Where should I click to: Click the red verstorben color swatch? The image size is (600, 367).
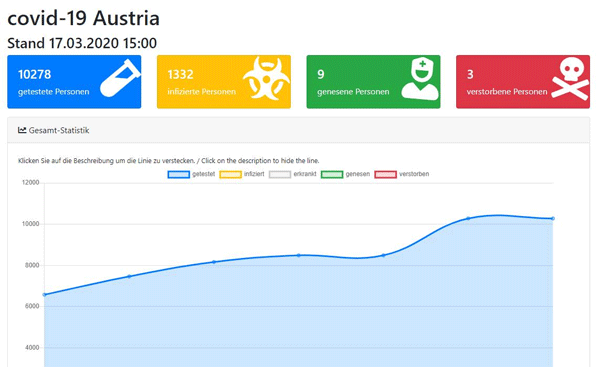(x=385, y=175)
